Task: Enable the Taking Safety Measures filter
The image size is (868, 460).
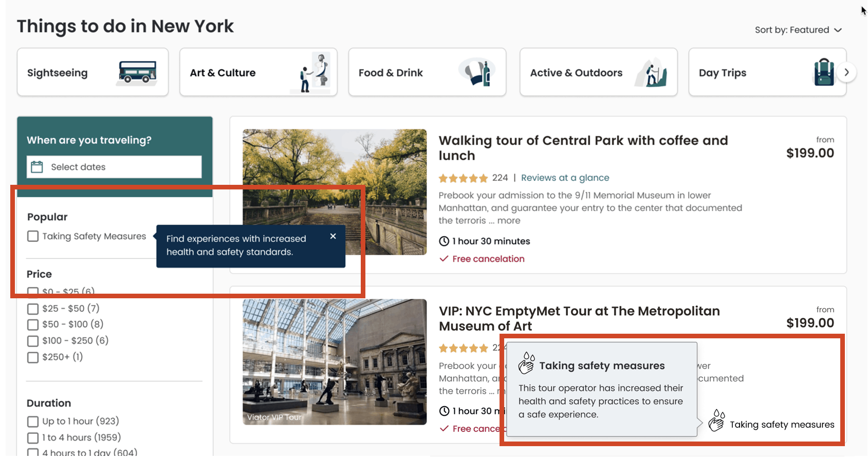Action: tap(33, 236)
